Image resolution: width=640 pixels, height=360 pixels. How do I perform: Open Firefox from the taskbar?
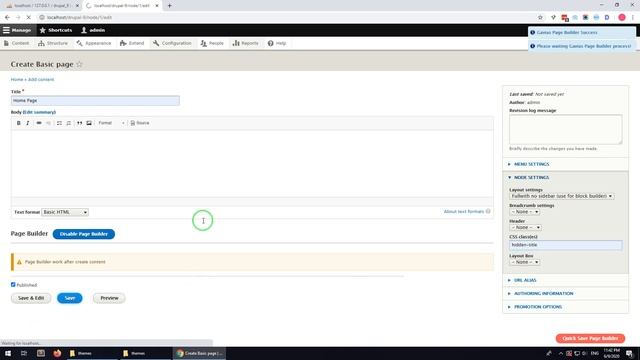[x=57, y=353]
